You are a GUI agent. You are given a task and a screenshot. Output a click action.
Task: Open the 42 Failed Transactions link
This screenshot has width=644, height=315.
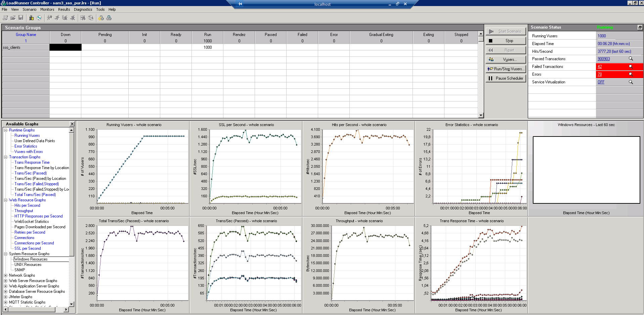click(599, 67)
